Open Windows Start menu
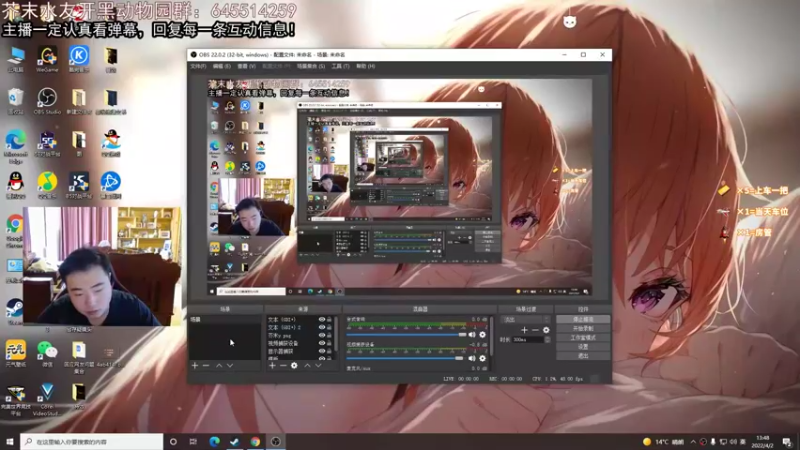The image size is (800, 450). point(10,442)
